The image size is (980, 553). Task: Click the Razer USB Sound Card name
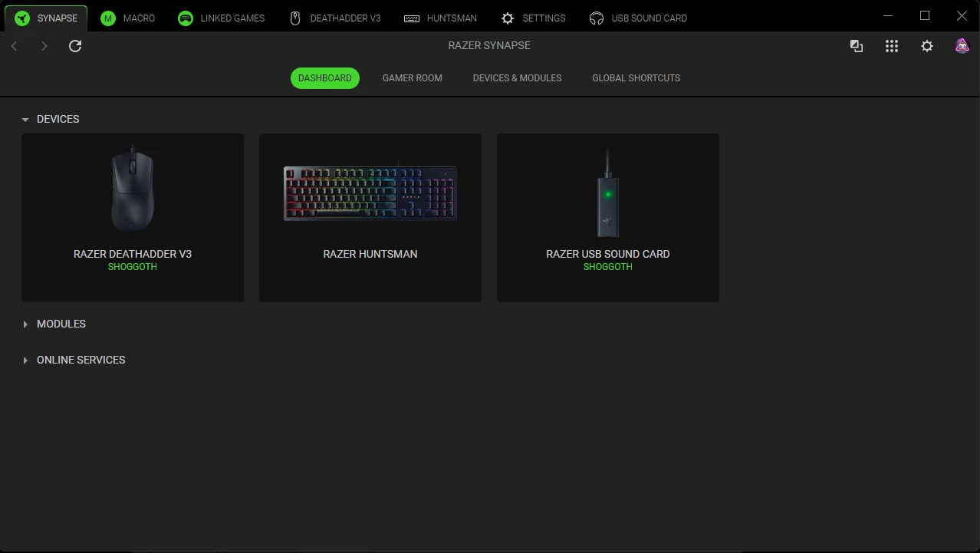(x=608, y=254)
